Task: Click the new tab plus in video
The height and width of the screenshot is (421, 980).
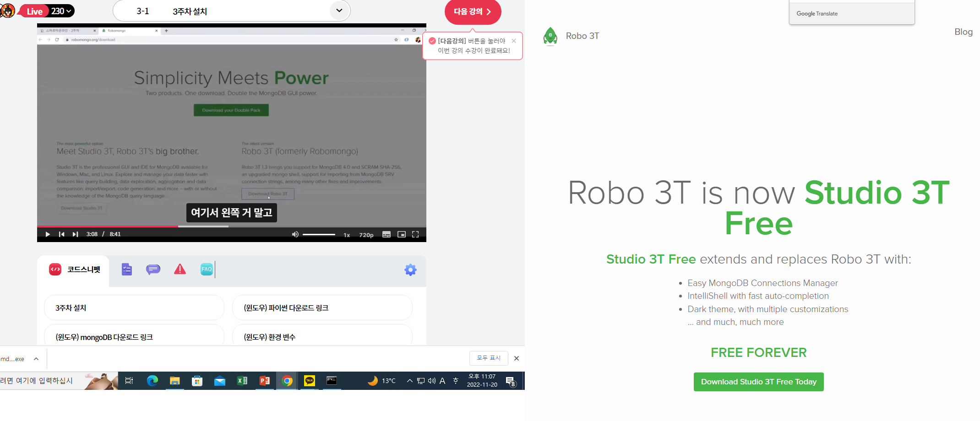Action: pyautogui.click(x=166, y=31)
